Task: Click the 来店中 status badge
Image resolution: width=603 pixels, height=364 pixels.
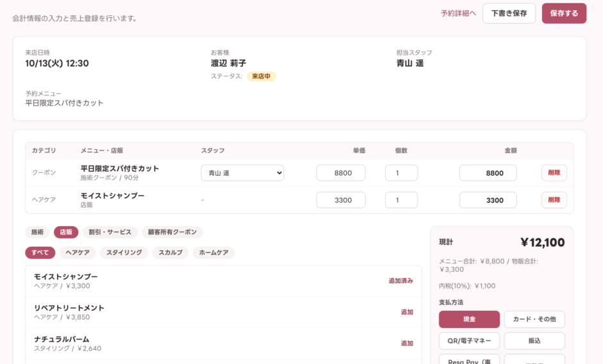Action: pyautogui.click(x=261, y=76)
